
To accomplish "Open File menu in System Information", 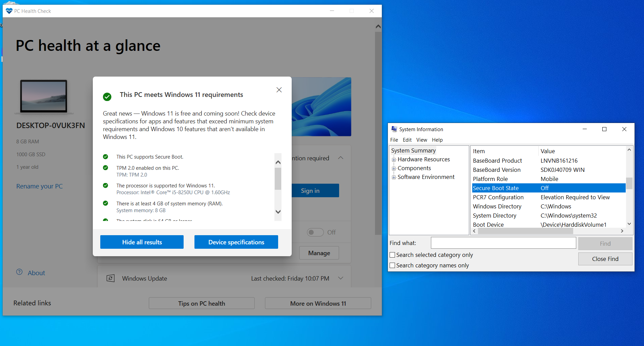I will click(394, 140).
